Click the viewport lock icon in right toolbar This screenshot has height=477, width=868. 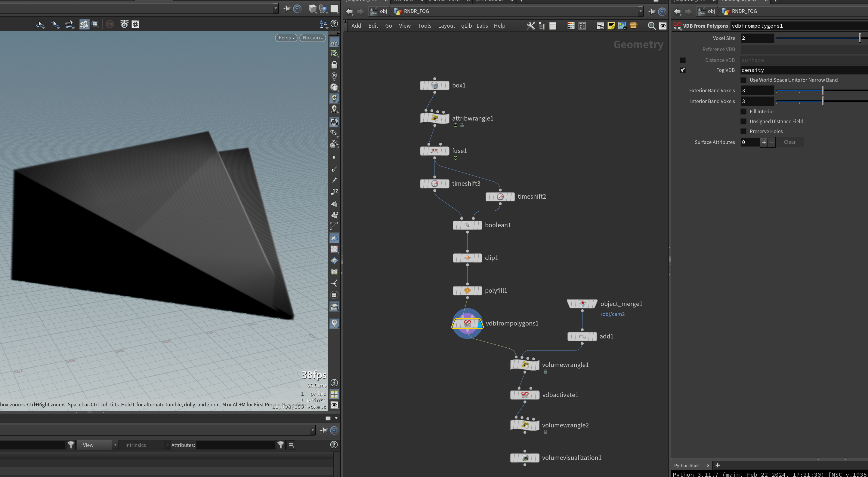334,65
